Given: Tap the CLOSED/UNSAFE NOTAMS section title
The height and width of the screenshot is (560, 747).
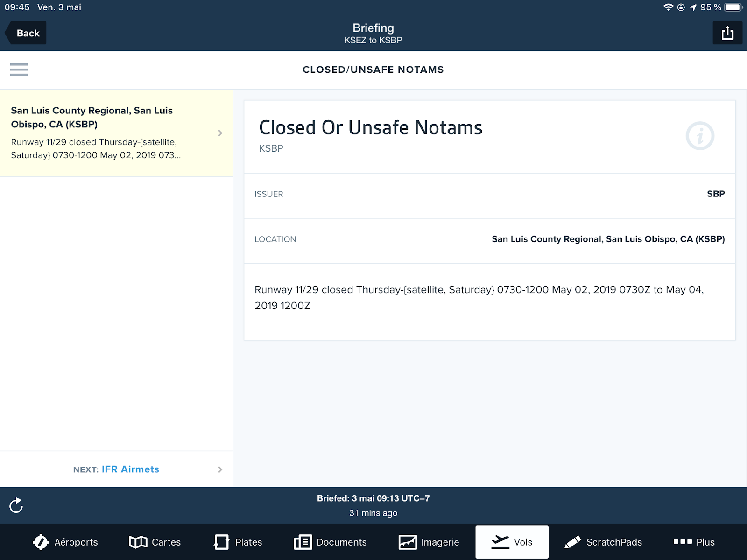Looking at the screenshot, I should coord(373,70).
